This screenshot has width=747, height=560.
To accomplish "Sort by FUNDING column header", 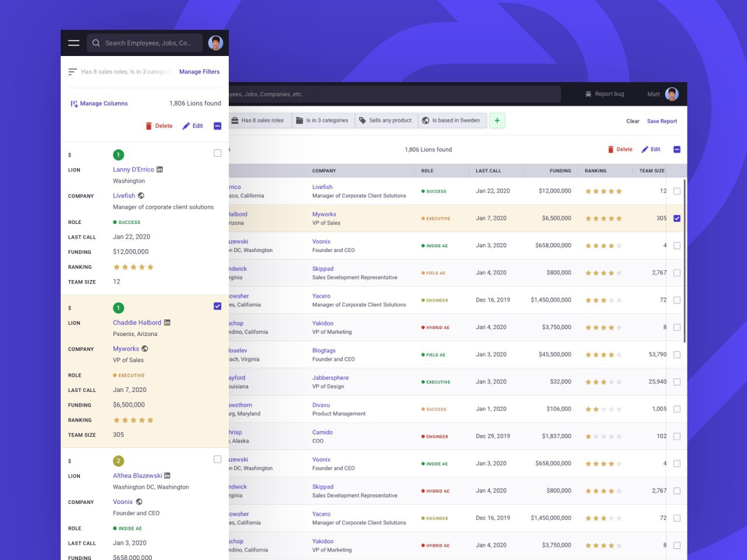I will coord(560,171).
